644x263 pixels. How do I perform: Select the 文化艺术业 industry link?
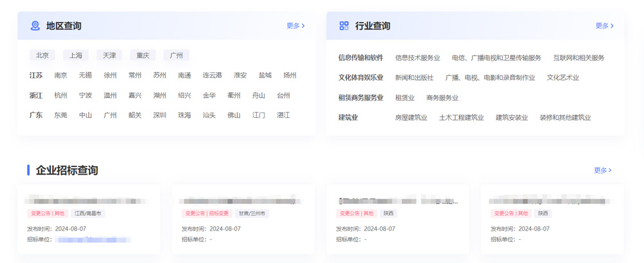562,78
